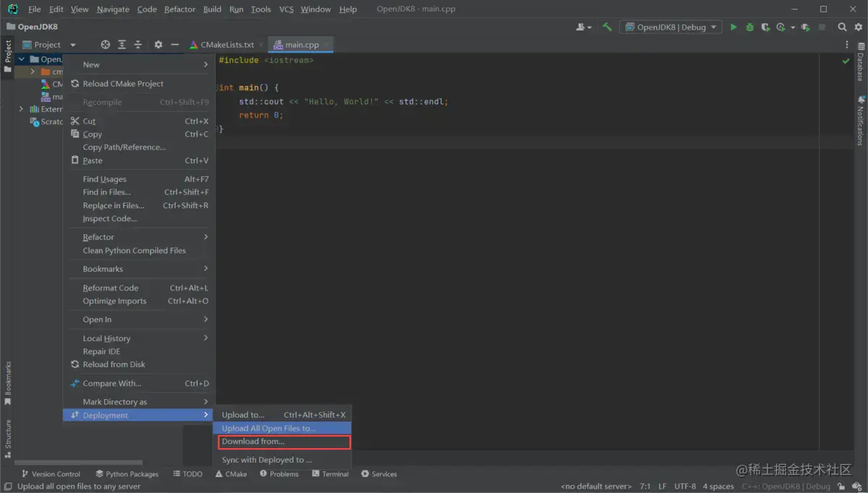Click the Expand All icon in Project panel
868x493 pixels.
point(122,45)
